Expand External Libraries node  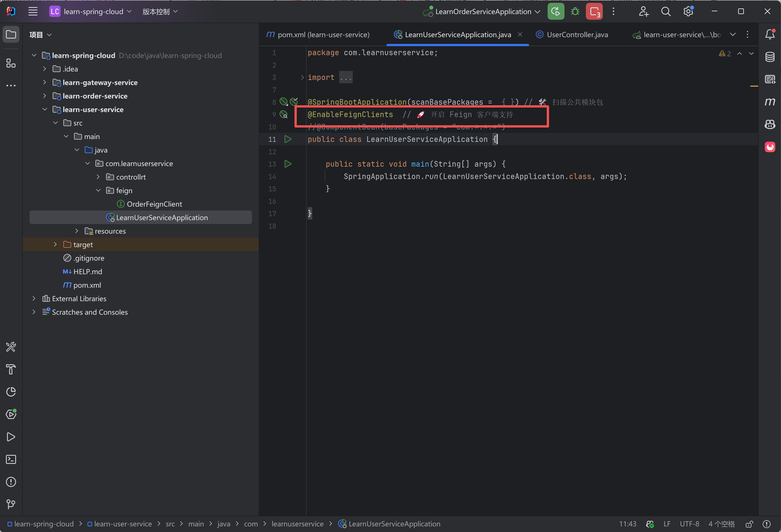coord(34,298)
